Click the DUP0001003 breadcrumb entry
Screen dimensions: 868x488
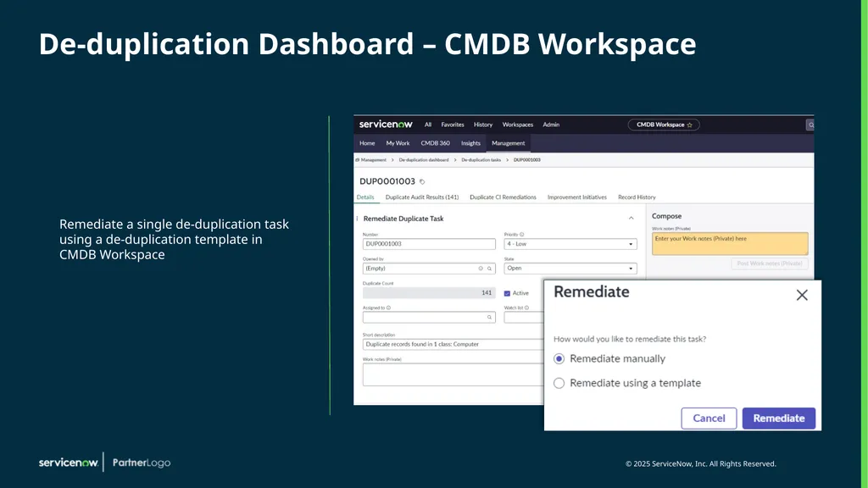527,160
